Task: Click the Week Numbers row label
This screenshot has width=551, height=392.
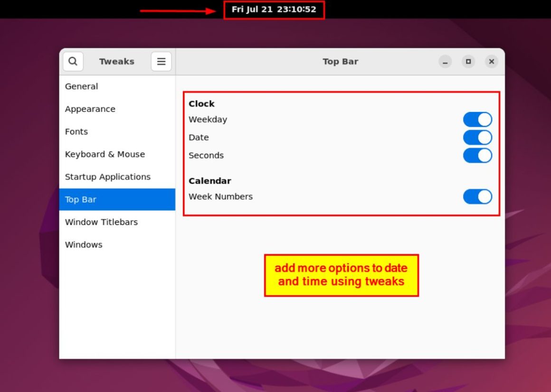Action: coord(220,196)
